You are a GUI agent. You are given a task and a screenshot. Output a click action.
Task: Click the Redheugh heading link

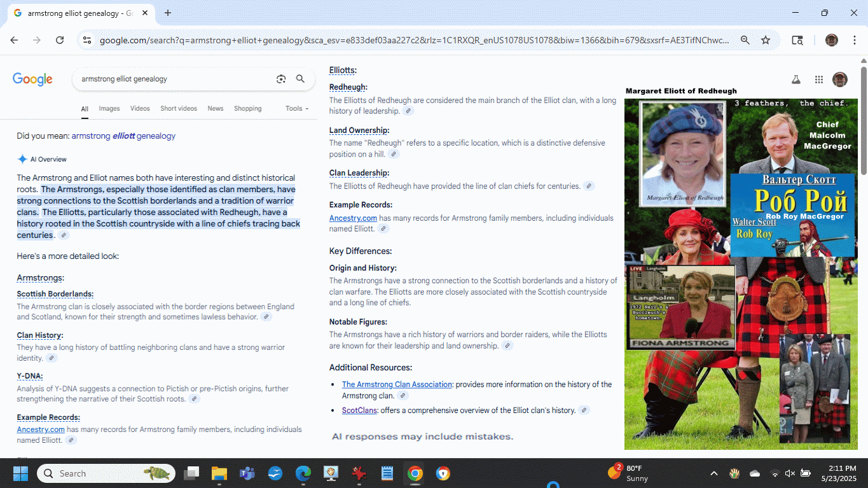coord(348,87)
